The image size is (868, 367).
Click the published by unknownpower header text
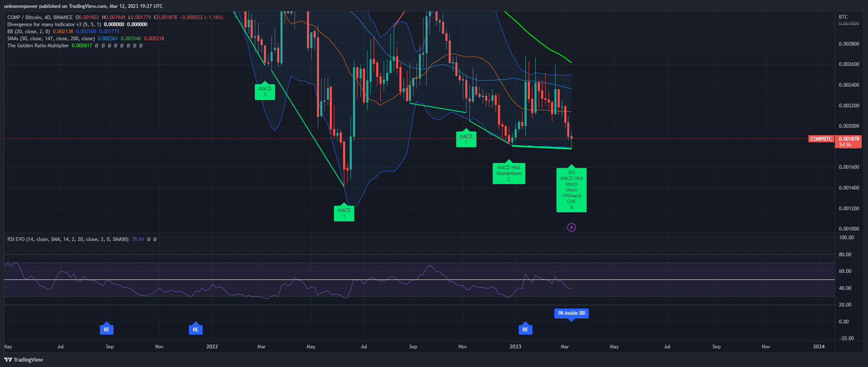(x=83, y=6)
